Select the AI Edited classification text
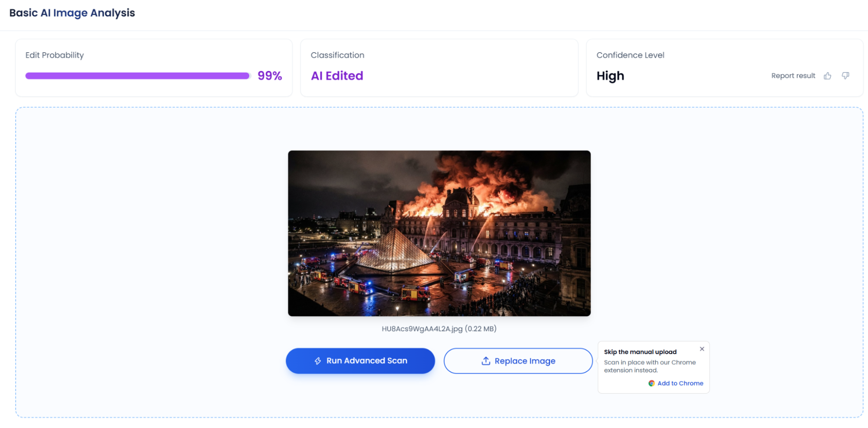Image resolution: width=868 pixels, height=428 pixels. point(337,76)
